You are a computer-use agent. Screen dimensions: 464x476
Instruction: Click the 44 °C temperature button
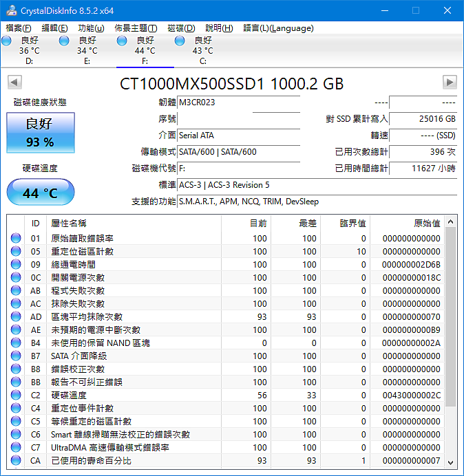[41, 192]
